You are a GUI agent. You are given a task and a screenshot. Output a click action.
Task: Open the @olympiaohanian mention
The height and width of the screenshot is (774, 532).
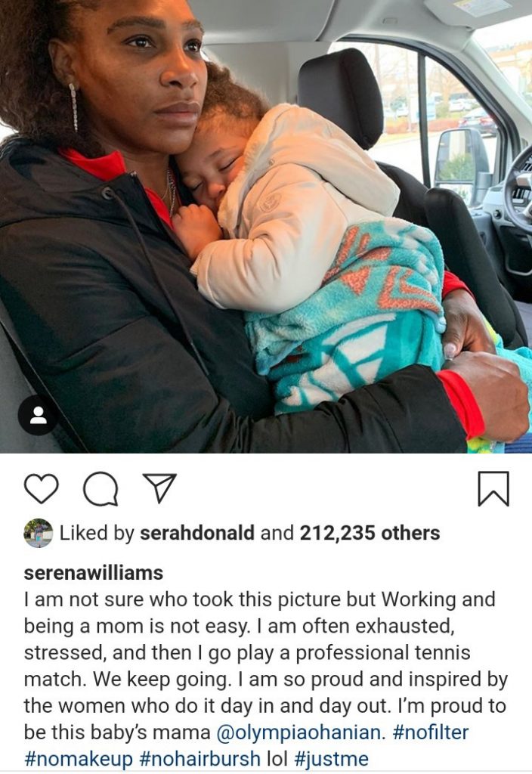pos(301,732)
